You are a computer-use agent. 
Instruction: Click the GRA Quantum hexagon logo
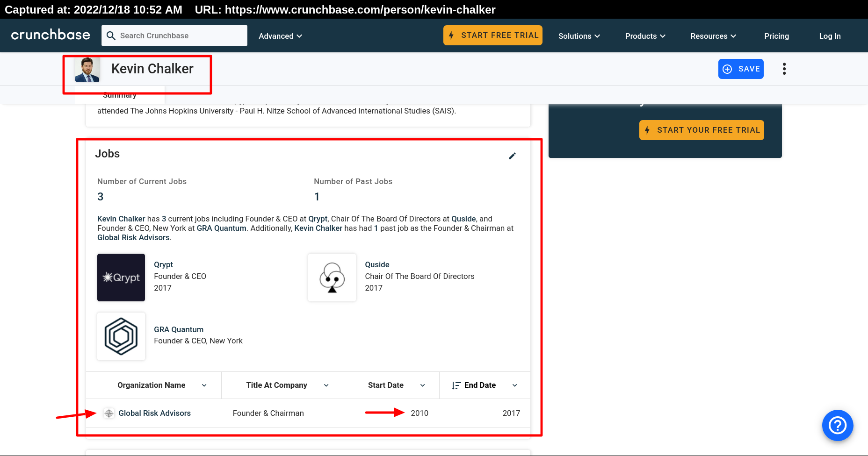(x=121, y=336)
